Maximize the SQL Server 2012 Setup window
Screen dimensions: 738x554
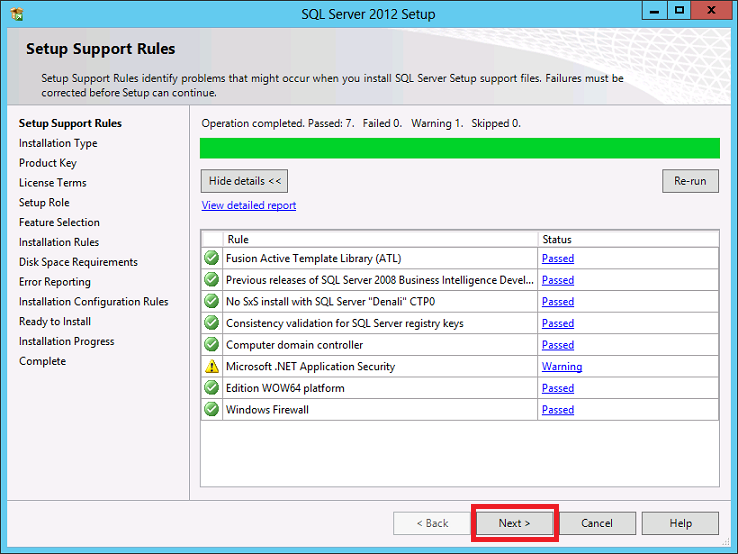pyautogui.click(x=679, y=11)
